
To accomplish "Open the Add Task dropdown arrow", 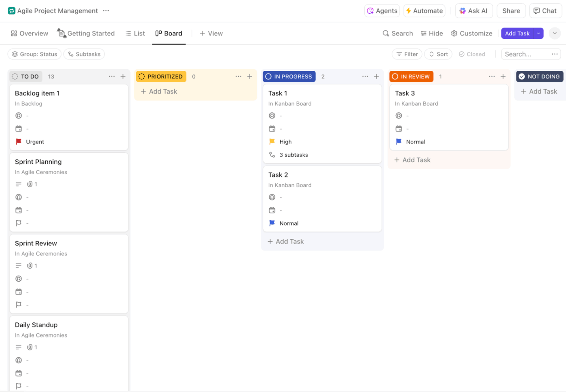I will pyautogui.click(x=538, y=33).
